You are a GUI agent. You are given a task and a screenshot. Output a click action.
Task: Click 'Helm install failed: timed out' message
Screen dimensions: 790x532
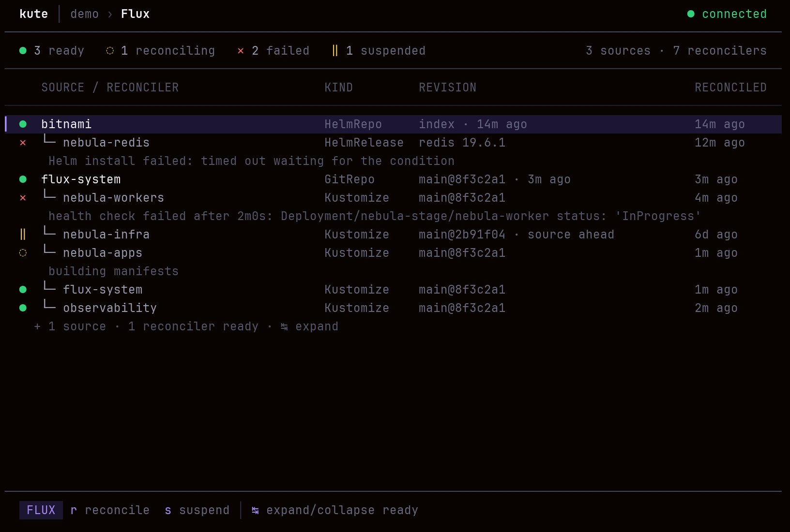tap(252, 161)
